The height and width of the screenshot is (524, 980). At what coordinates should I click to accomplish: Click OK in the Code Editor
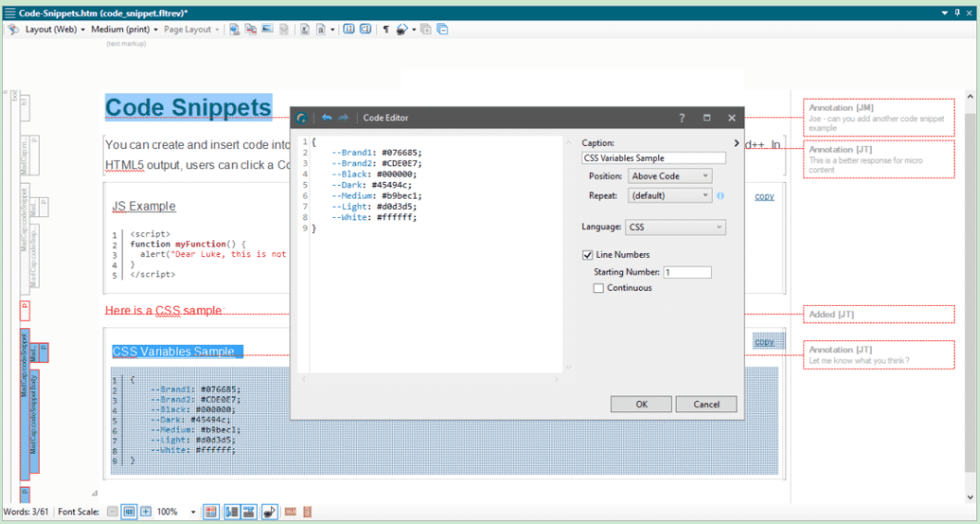[642, 404]
